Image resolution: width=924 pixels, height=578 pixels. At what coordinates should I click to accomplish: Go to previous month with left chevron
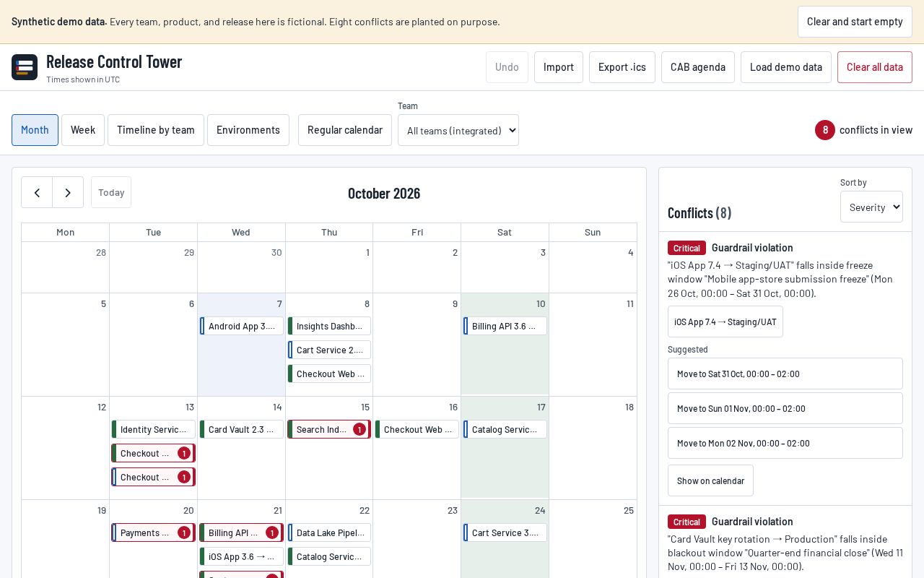pyautogui.click(x=37, y=192)
